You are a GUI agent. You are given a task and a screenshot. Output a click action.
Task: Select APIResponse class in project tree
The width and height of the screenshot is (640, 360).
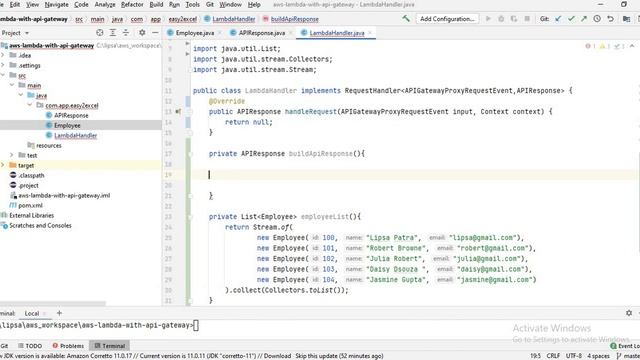tap(71, 116)
